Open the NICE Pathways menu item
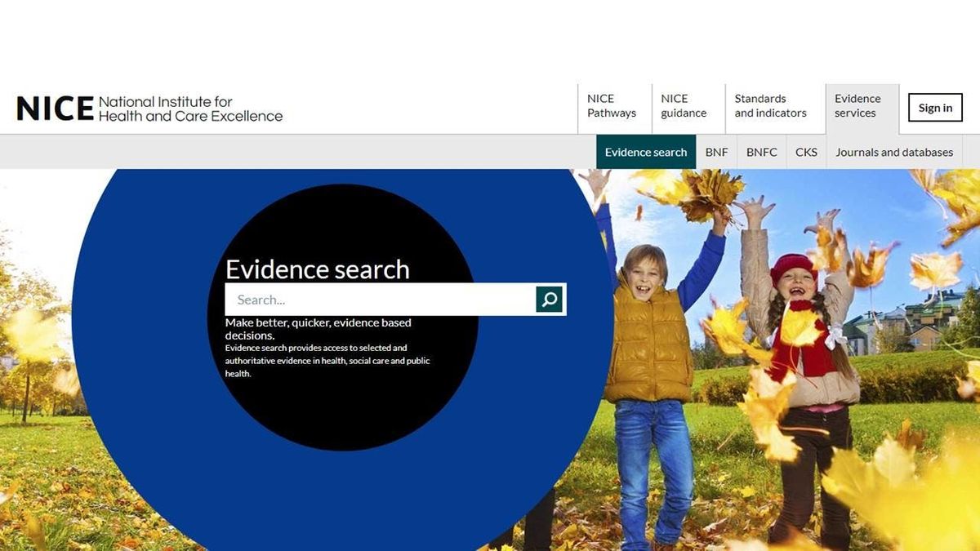 [614, 106]
